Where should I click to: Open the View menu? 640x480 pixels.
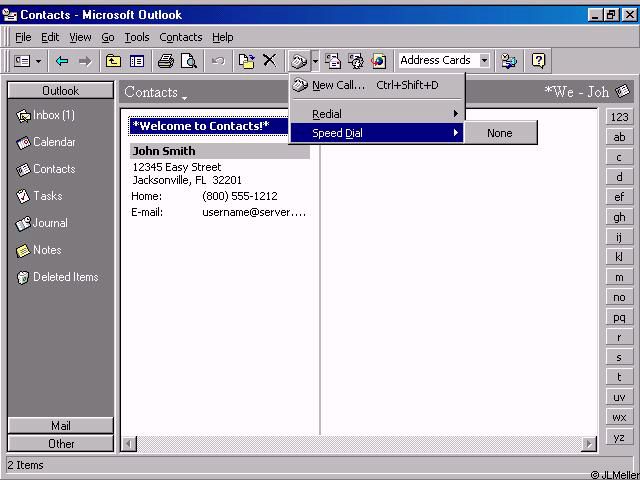(80, 37)
